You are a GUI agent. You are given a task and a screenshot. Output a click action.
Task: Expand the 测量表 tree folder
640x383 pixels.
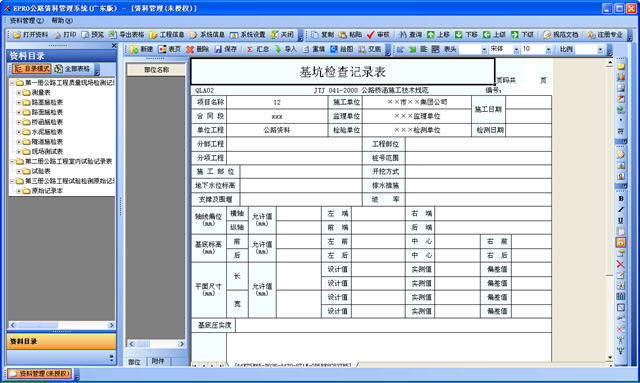pyautogui.click(x=18, y=93)
